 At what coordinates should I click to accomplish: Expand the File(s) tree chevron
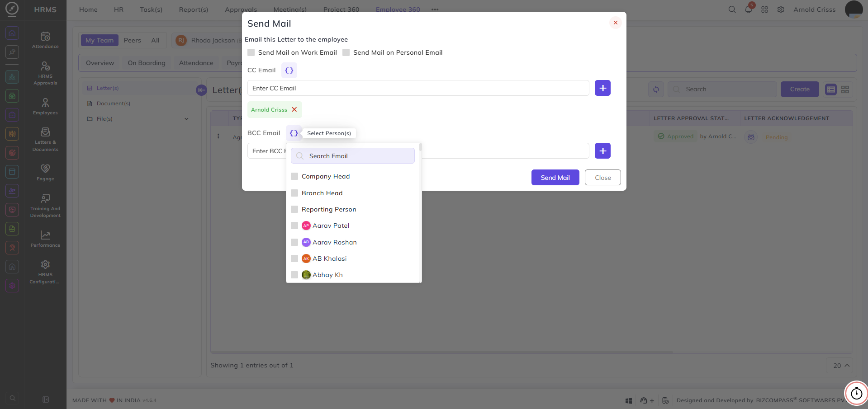click(x=186, y=119)
